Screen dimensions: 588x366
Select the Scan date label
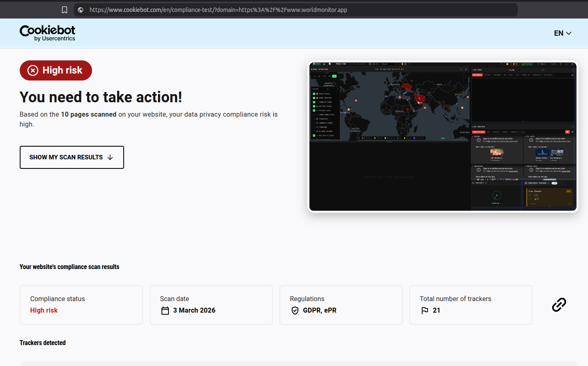click(175, 299)
